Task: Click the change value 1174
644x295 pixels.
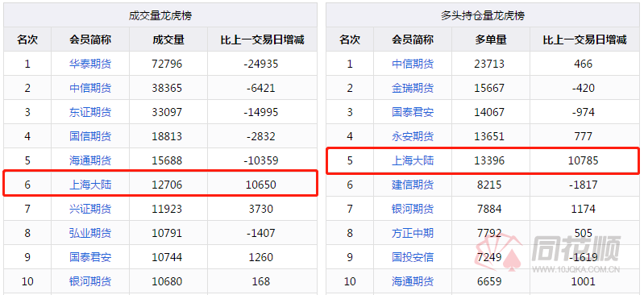Action: click(x=584, y=209)
